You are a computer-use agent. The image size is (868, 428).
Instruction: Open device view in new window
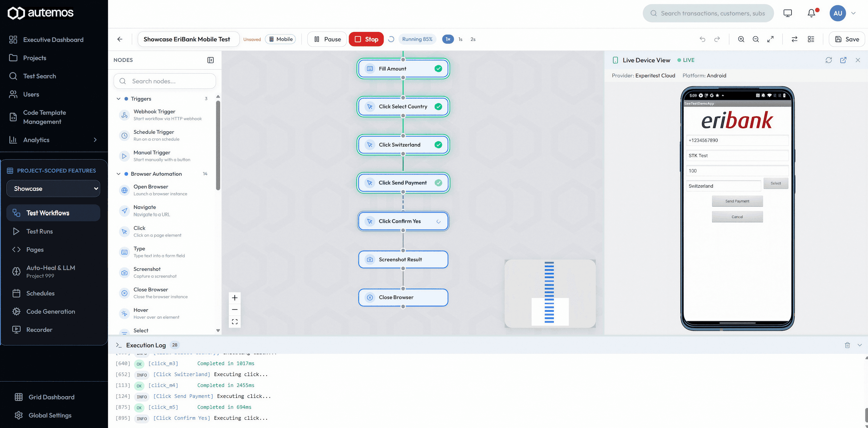[843, 60]
